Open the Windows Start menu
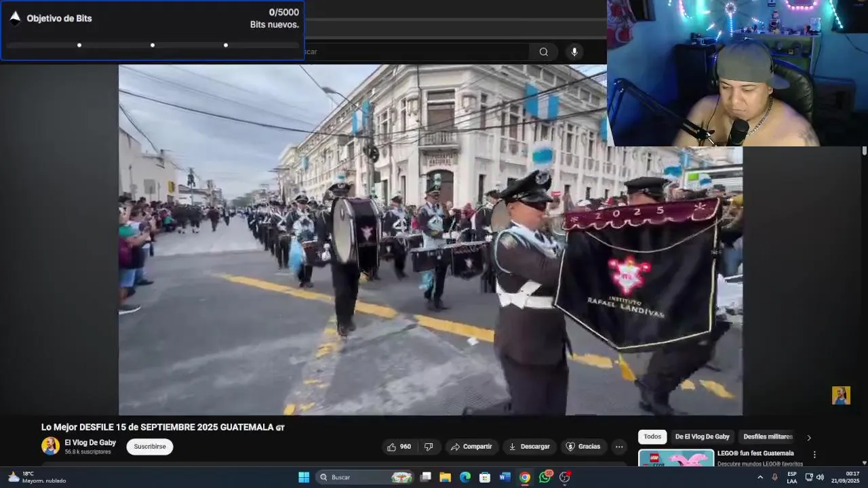 tap(304, 477)
